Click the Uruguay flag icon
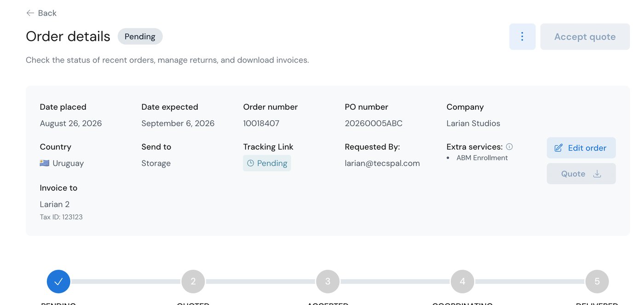This screenshot has width=644, height=305. 45,163
